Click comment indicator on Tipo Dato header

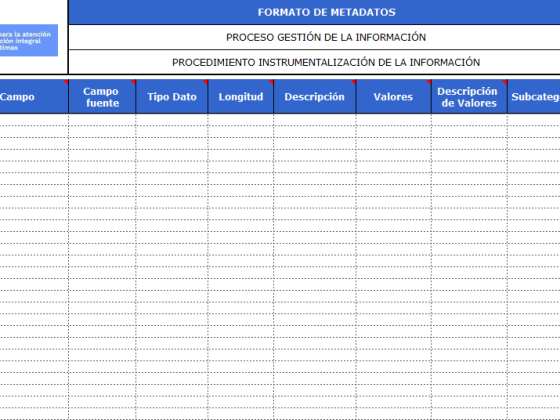point(206,82)
